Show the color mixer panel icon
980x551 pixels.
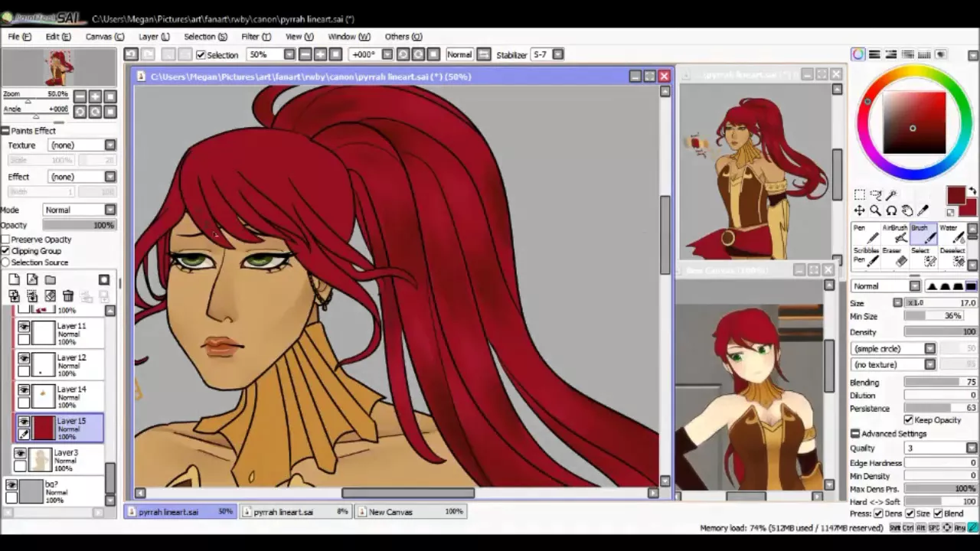point(908,54)
